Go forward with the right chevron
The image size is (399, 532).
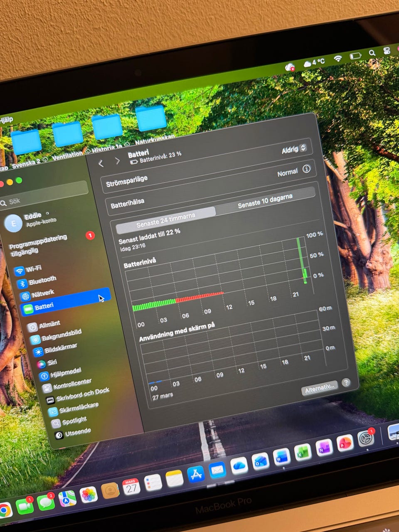tap(117, 160)
